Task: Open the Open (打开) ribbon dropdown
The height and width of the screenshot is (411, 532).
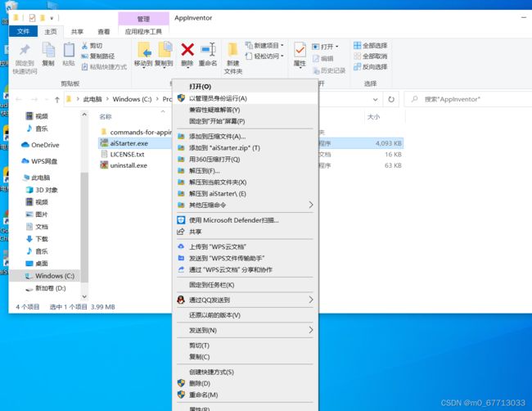Action: (x=326, y=47)
